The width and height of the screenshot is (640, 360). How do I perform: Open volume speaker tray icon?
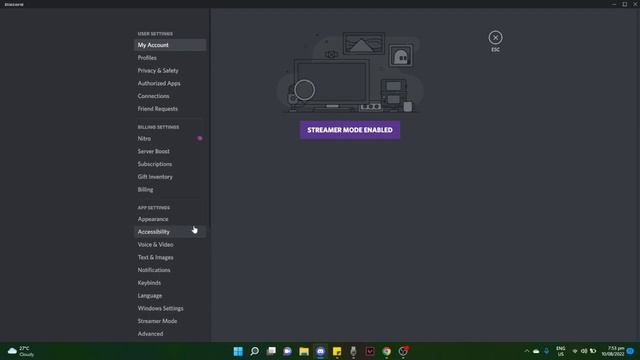(584, 351)
